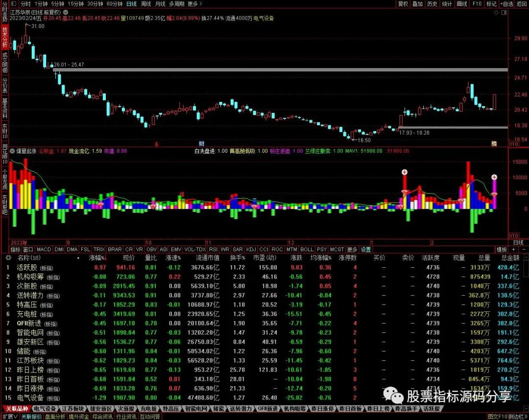Switch to 30分钟 period
Screen dimensions: 529x420
95,4
